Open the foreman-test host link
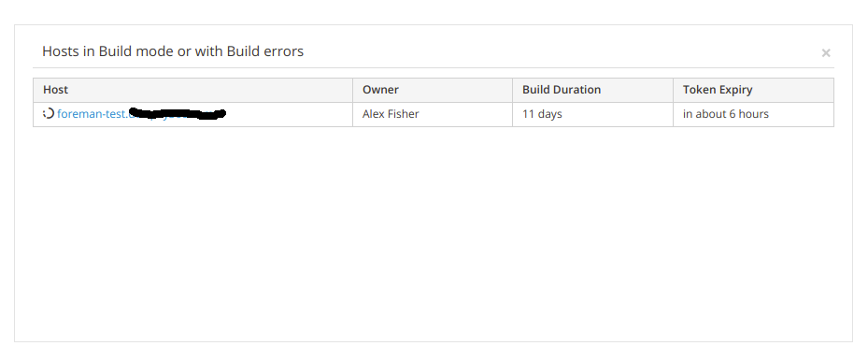 [x=141, y=114]
